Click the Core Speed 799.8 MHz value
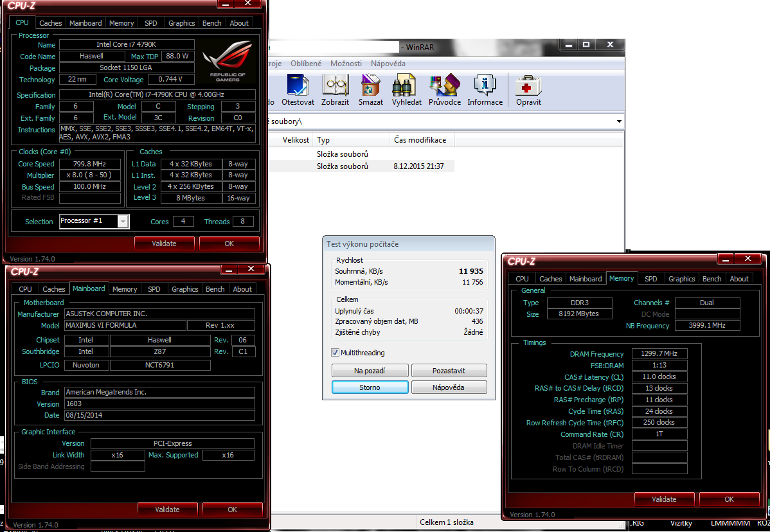This screenshot has height=532, width=770. 90,164
